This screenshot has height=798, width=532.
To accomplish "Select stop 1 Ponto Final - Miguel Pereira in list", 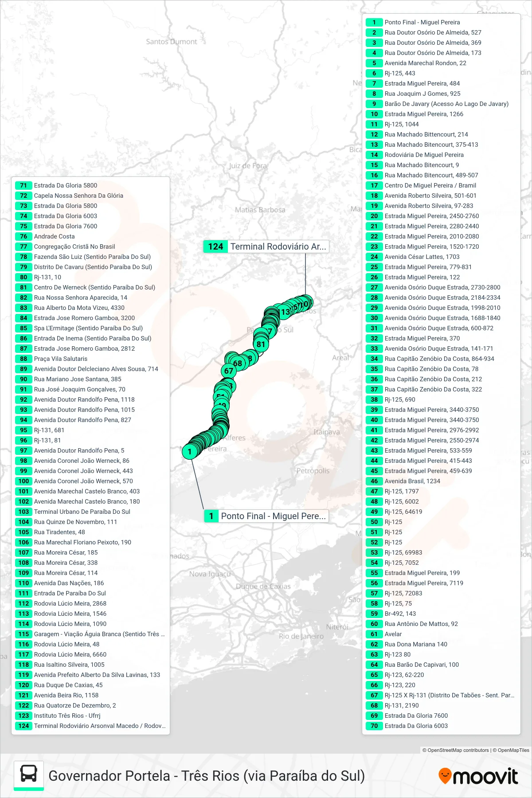I will 413,22.
